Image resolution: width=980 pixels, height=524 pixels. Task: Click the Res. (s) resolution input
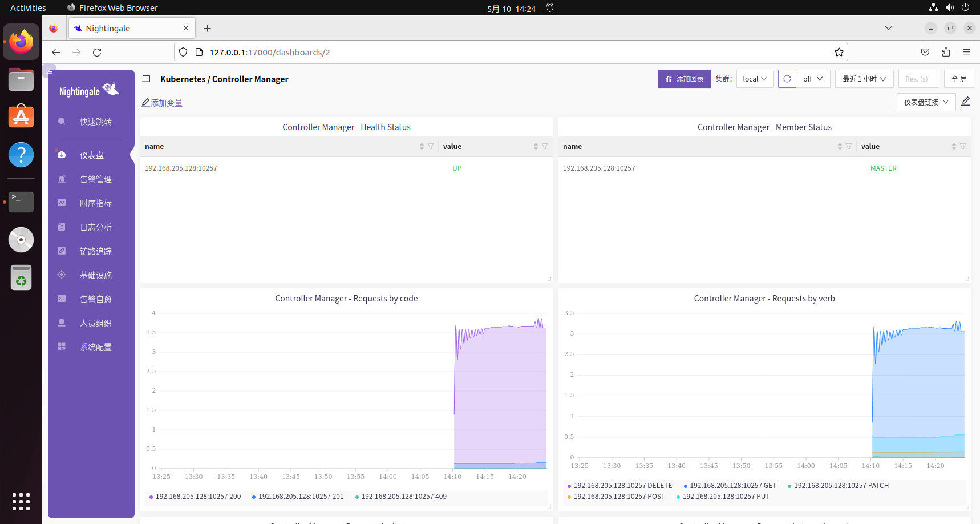coord(918,79)
